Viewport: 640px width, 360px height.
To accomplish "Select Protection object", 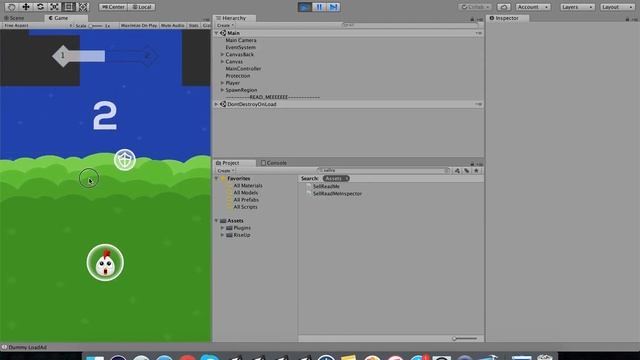I will pos(238,76).
